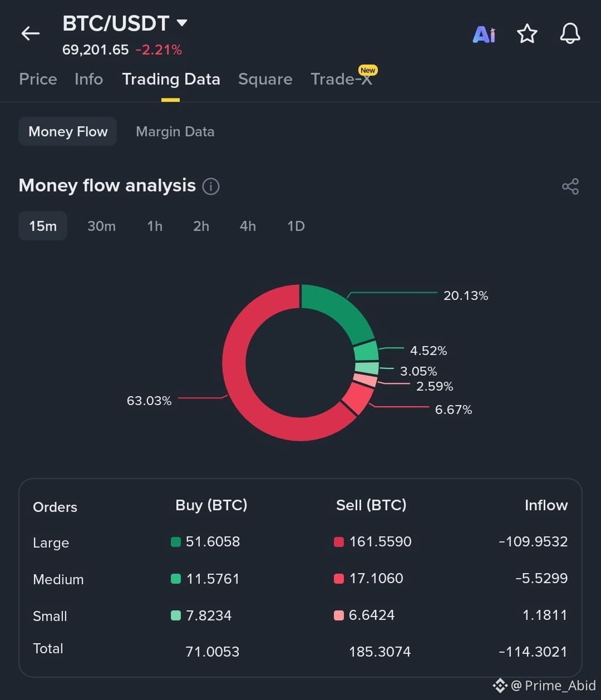Switch to the 1D timeframe

coord(296,226)
